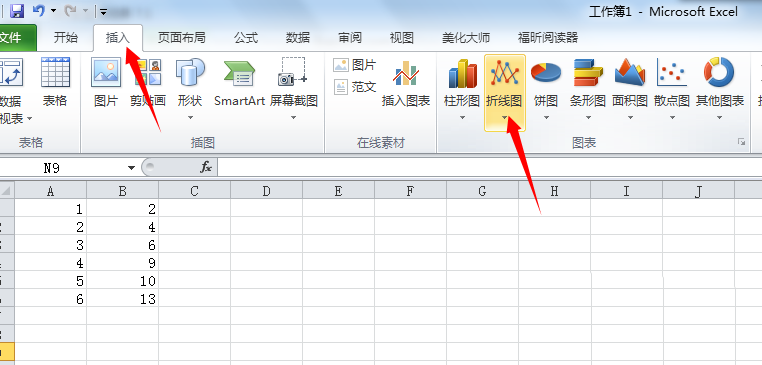This screenshot has width=762, height=365.
Task: Open Customize Quick Access Toolbar dropdown
Action: click(x=104, y=11)
